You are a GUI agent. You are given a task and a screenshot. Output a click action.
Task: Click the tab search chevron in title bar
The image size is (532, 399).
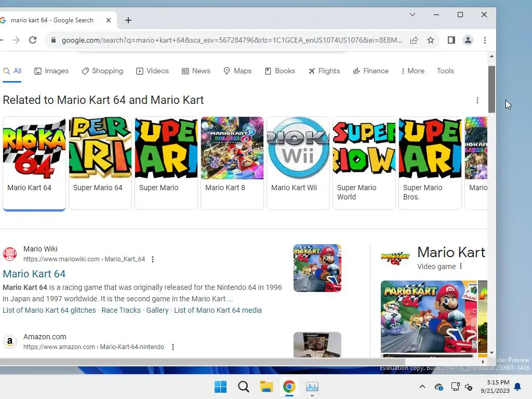point(413,15)
